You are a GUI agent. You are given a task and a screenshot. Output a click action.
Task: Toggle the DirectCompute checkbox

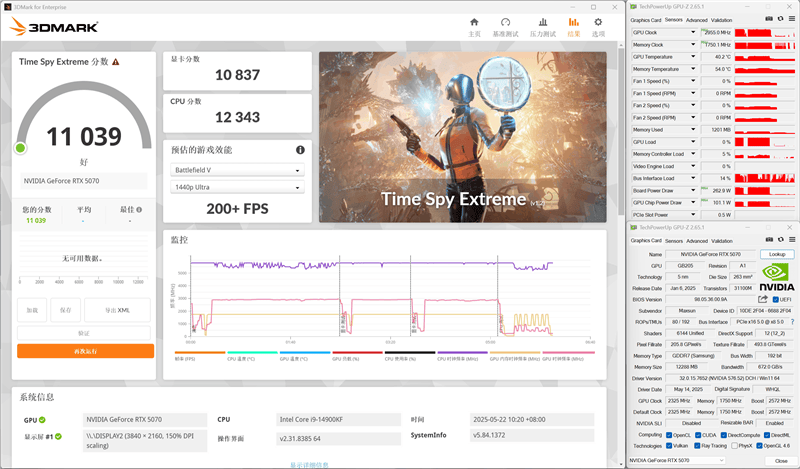click(723, 435)
